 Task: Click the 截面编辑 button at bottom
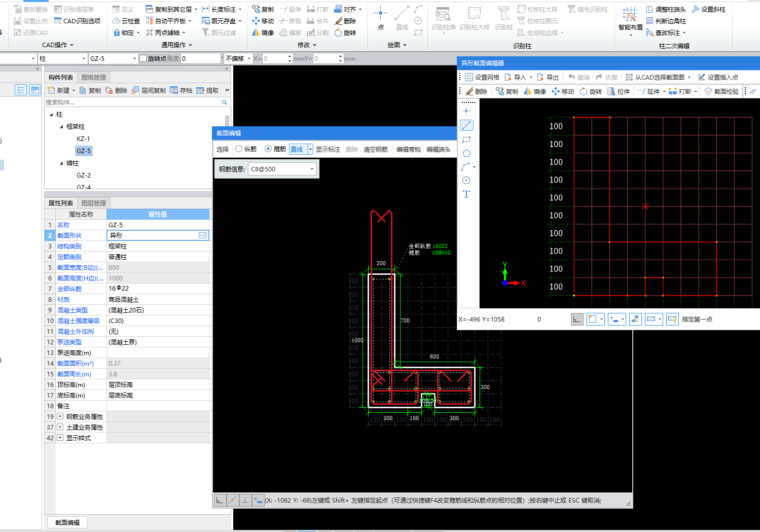(x=67, y=522)
